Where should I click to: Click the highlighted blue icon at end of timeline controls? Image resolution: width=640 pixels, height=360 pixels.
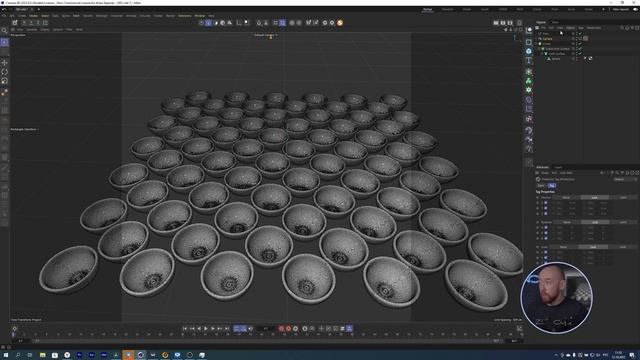349,329
